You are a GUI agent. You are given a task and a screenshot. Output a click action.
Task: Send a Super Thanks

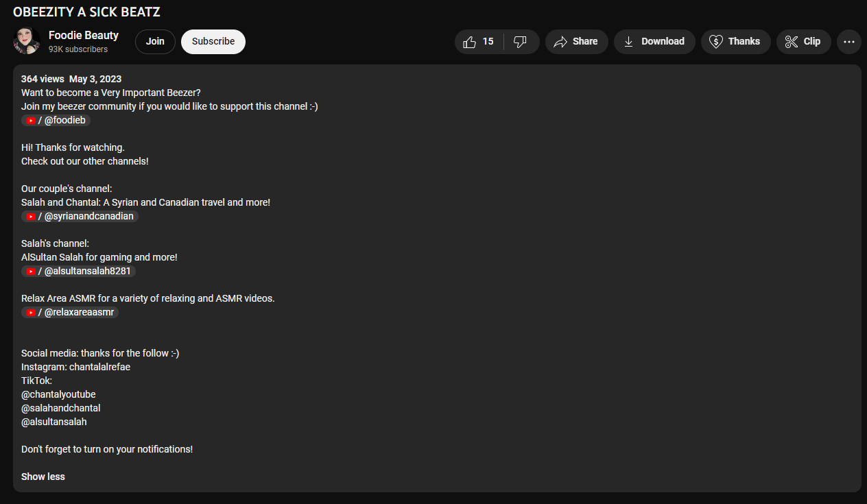point(736,41)
